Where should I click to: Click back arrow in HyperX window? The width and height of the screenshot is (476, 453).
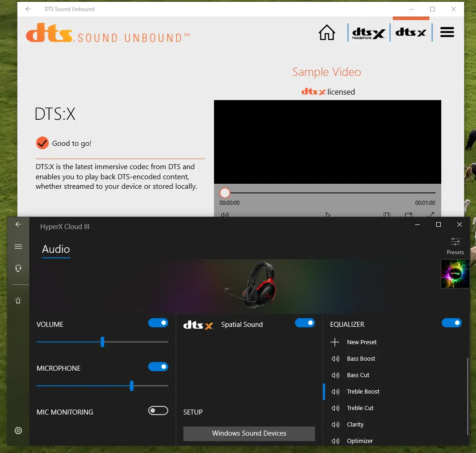click(18, 224)
